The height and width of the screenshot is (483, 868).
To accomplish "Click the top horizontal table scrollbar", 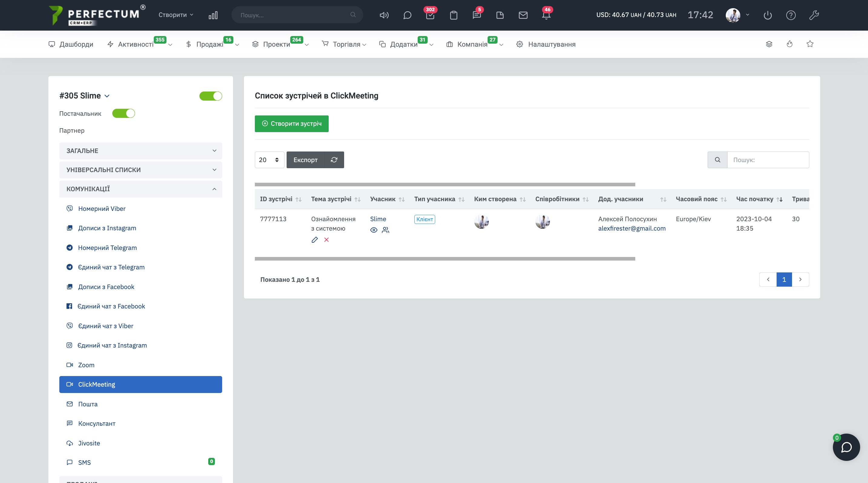I will 445,185.
